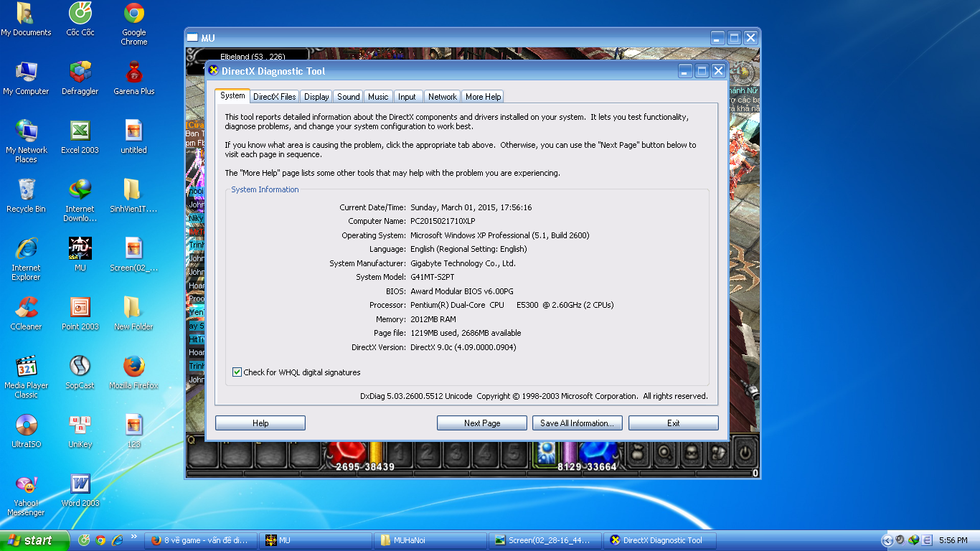Launch Media Player Classic desktop icon
This screenshot has width=980, height=551.
coord(26,377)
